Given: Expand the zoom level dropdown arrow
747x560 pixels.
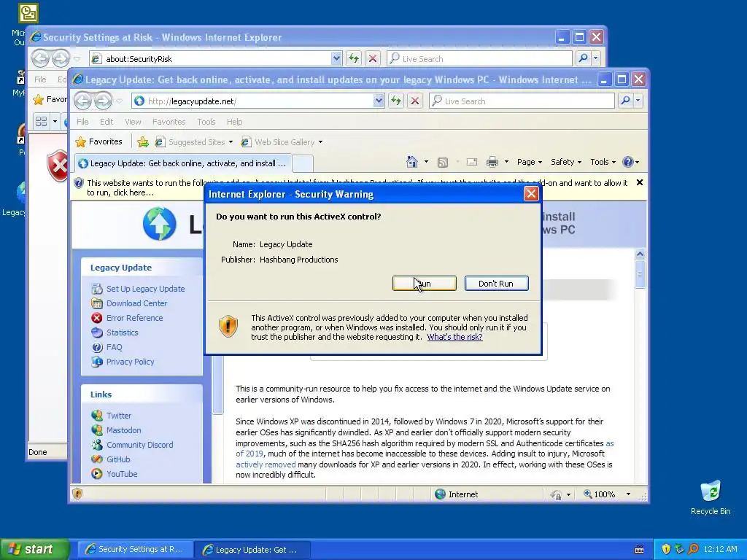Looking at the screenshot, I should point(628,494).
